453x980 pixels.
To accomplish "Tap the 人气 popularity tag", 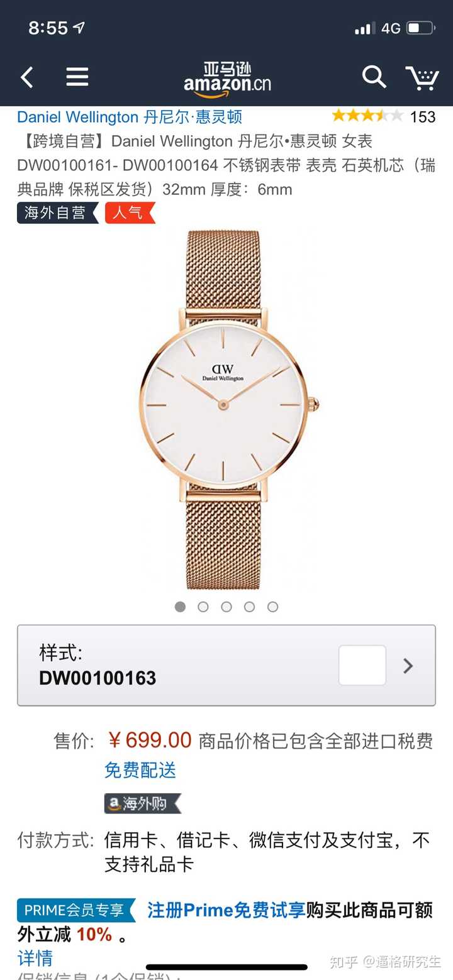I will pyautogui.click(x=129, y=213).
